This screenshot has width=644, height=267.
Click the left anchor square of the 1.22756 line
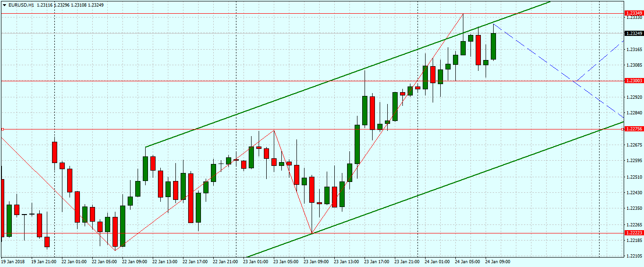tap(2, 129)
